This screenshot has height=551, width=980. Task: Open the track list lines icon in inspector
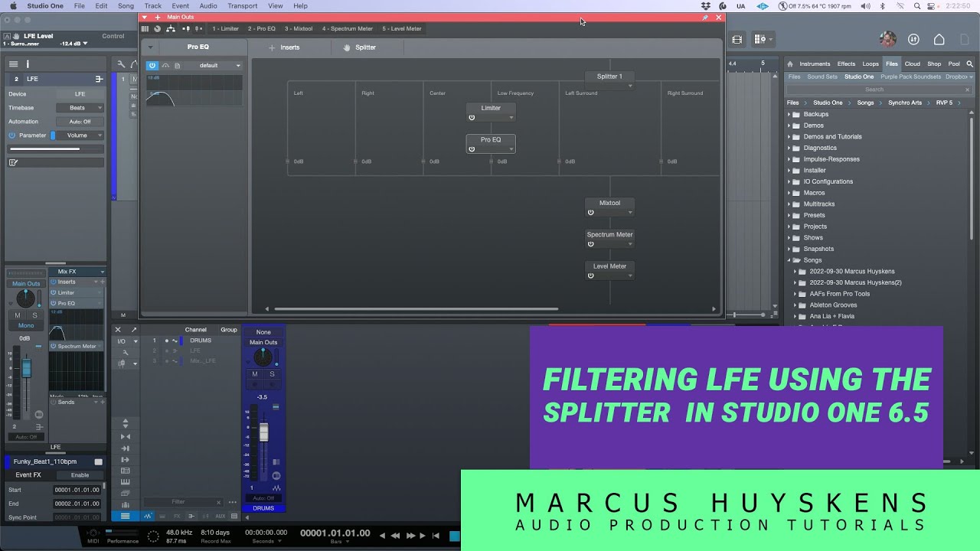pos(13,64)
